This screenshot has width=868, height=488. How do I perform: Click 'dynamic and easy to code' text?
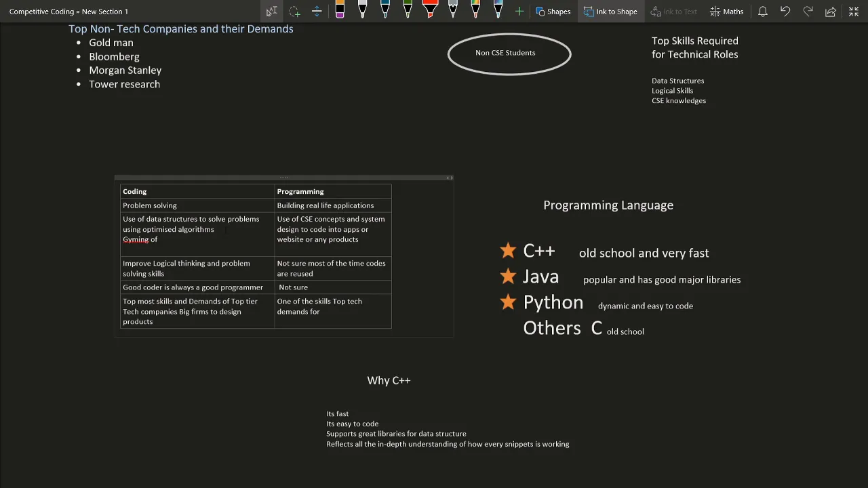click(646, 306)
